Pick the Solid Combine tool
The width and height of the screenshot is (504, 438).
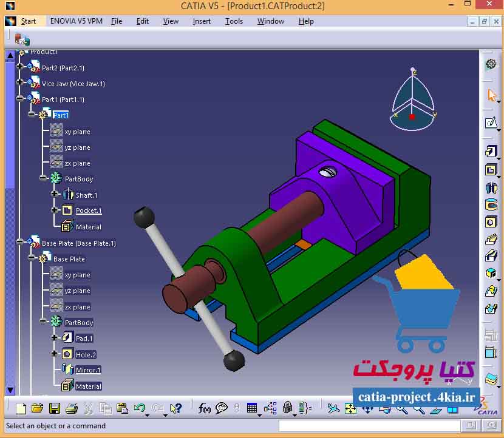(x=491, y=273)
